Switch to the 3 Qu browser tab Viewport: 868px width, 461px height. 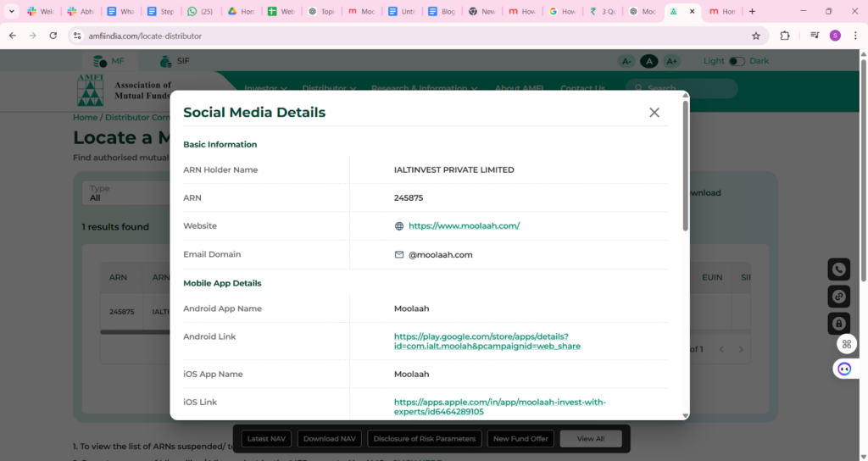[603, 11]
